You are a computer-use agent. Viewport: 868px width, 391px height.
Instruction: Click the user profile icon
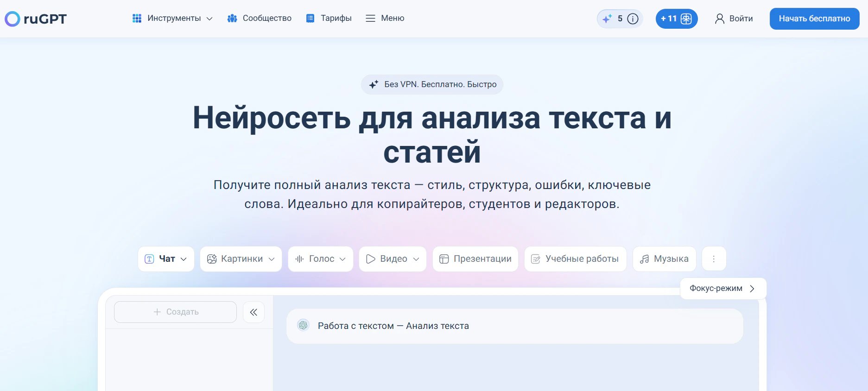(720, 19)
